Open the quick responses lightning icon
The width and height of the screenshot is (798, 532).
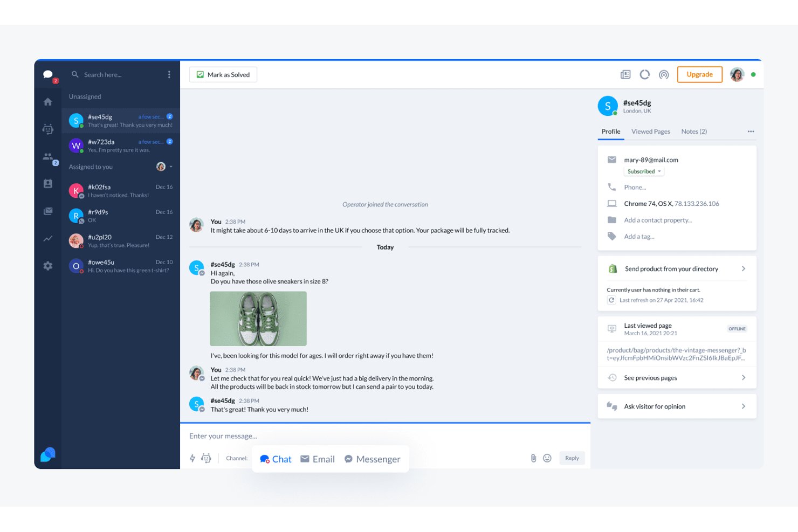[x=192, y=458]
